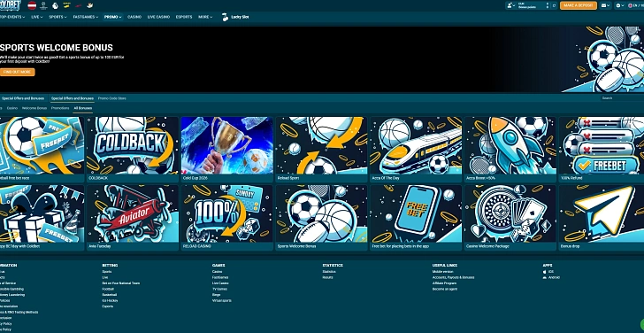Viewport: 644px width, 333px height.
Task: Expand the More menu
Action: click(205, 17)
